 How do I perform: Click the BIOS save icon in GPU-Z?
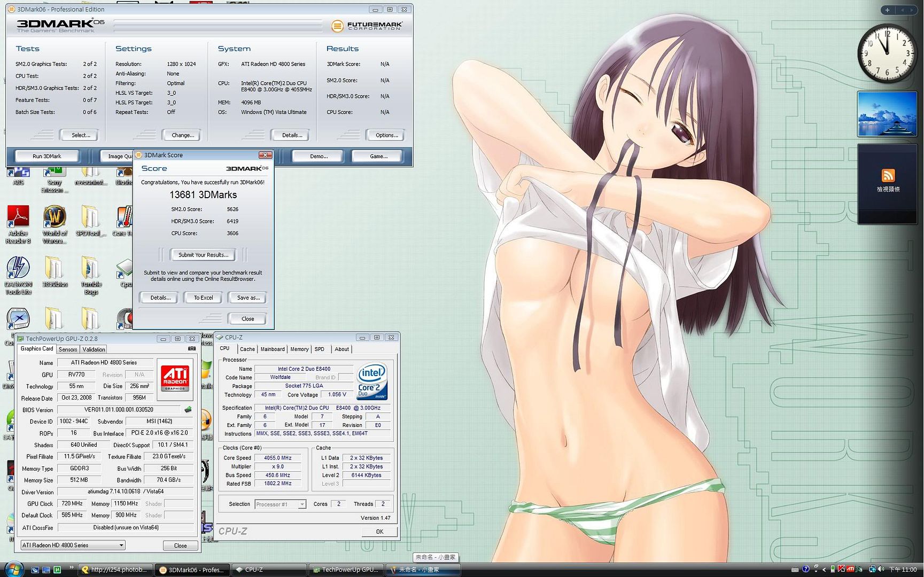point(188,410)
